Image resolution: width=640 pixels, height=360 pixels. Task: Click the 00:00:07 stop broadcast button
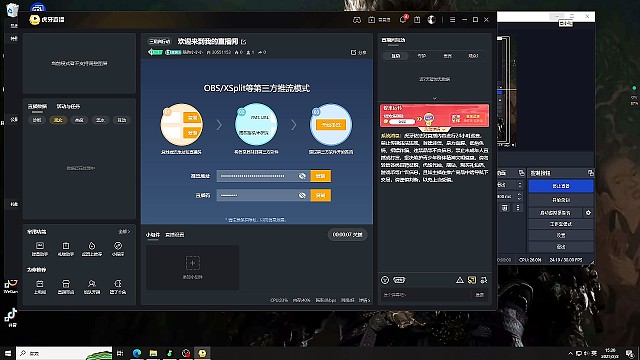[x=347, y=235]
